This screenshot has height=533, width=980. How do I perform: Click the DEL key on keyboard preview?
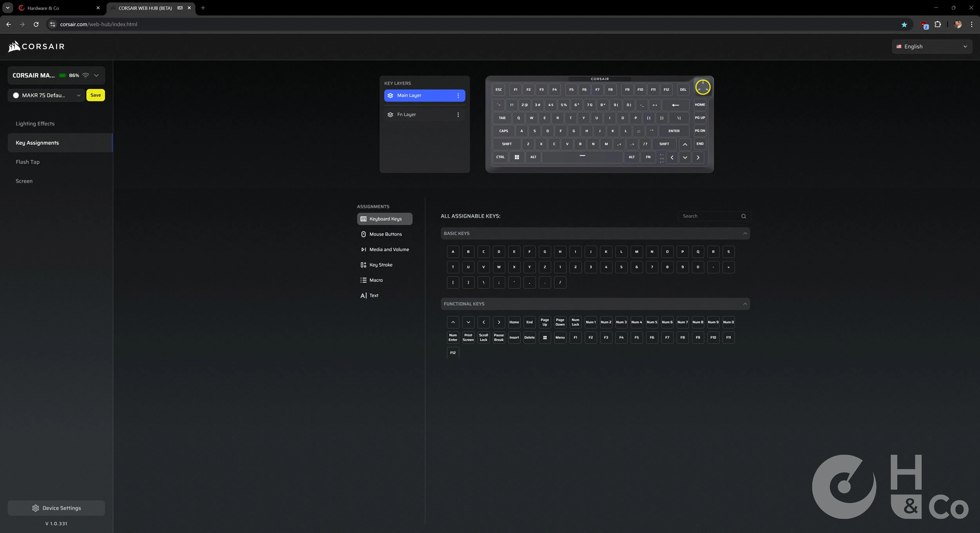pyautogui.click(x=683, y=90)
